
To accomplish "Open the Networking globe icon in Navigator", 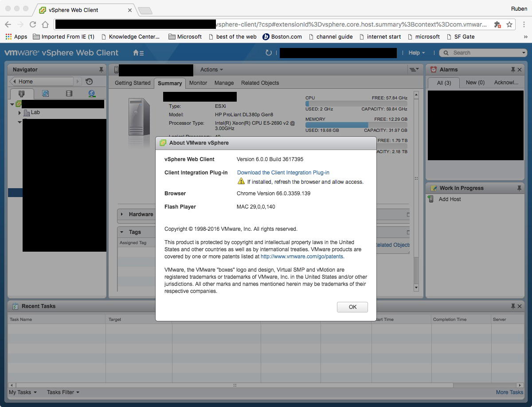I will point(92,93).
